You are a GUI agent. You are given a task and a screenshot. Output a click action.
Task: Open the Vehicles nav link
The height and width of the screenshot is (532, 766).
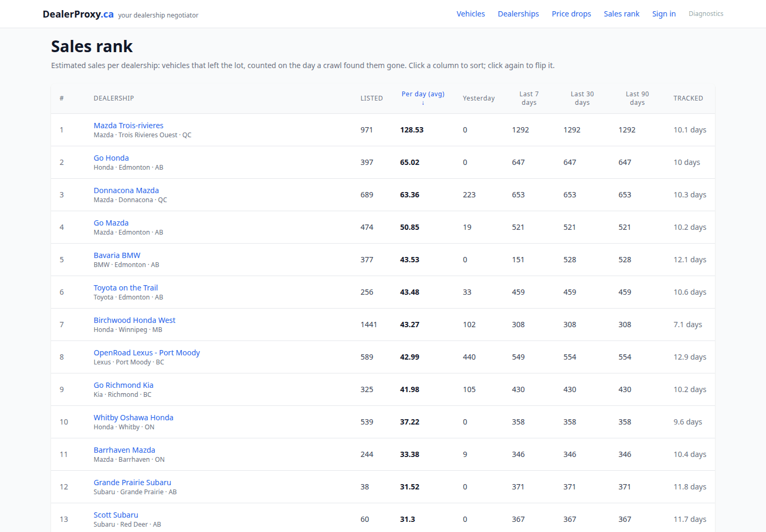471,14
